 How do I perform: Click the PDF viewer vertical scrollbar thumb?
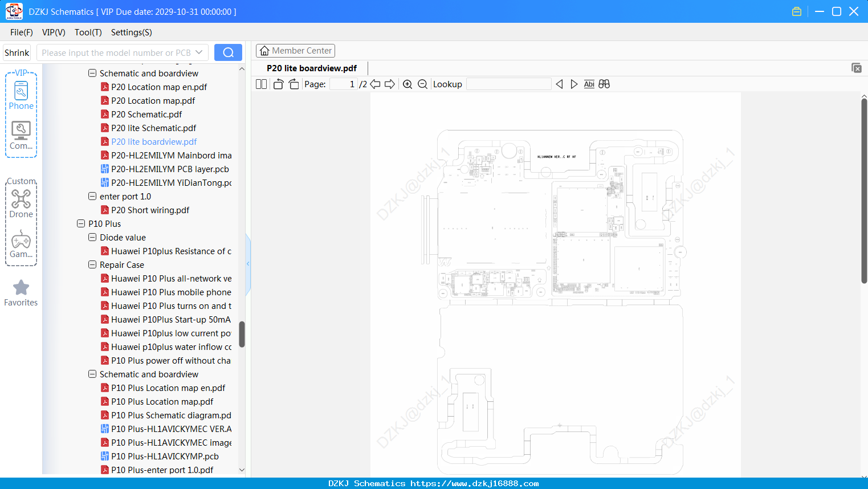[864, 191]
